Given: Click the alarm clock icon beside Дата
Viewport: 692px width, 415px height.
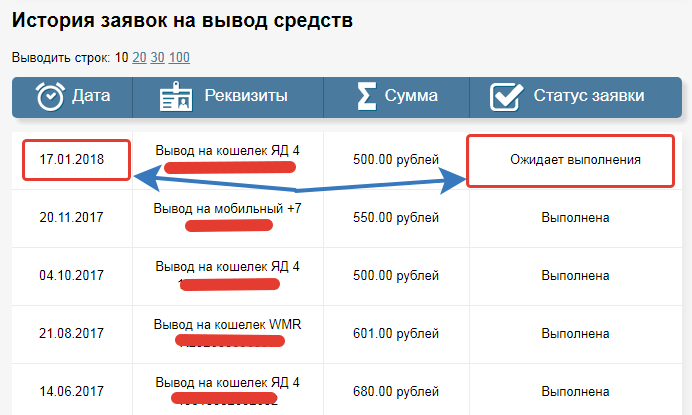Looking at the screenshot, I should pos(50,96).
